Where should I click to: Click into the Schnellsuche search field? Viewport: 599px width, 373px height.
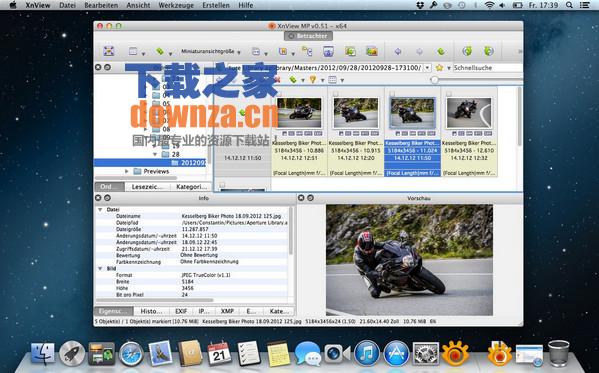487,68
